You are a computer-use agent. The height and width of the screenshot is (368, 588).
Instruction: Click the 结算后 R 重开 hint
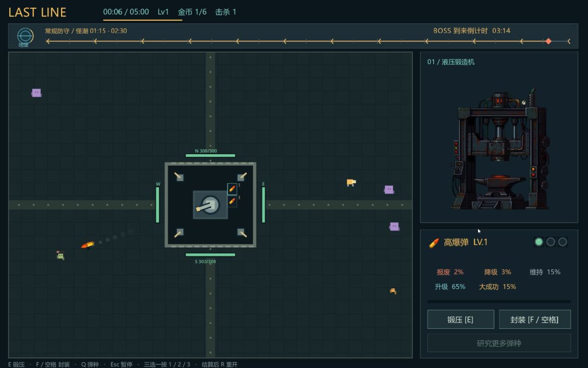pos(220,364)
